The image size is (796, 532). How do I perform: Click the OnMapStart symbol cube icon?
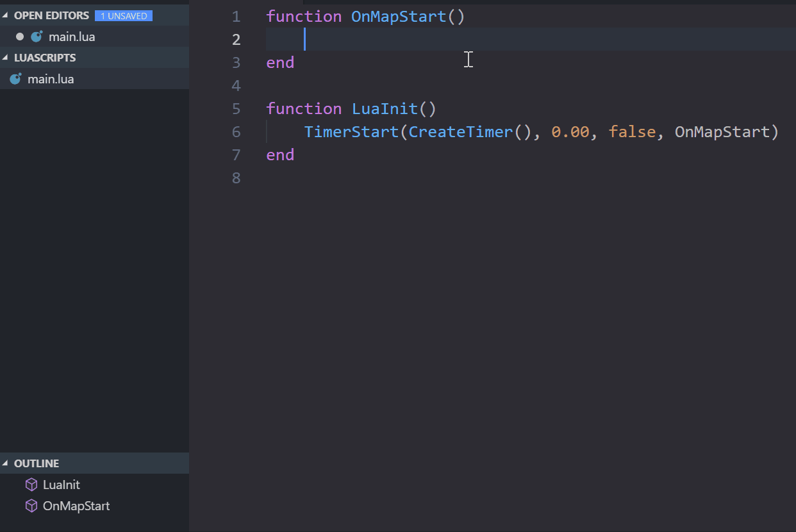pos(31,506)
